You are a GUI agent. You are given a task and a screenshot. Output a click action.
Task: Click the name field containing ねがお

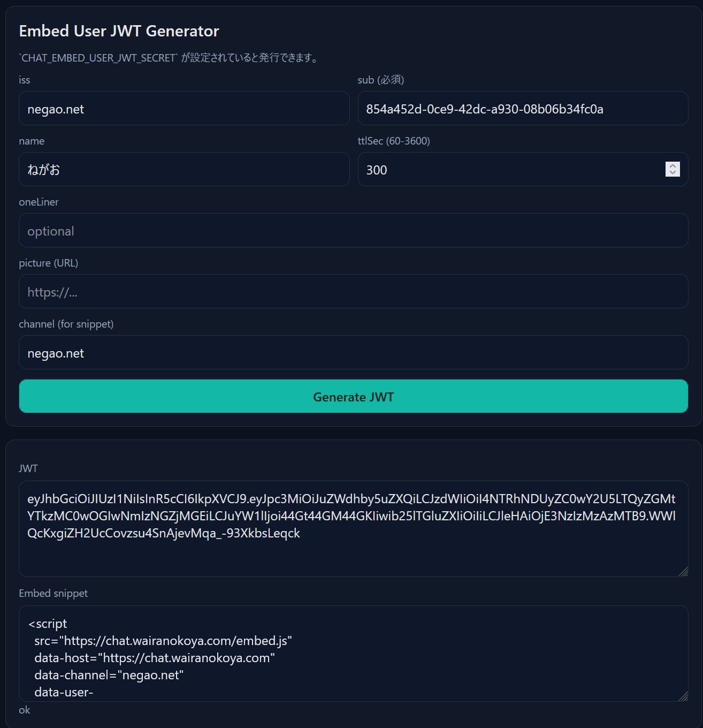(184, 170)
